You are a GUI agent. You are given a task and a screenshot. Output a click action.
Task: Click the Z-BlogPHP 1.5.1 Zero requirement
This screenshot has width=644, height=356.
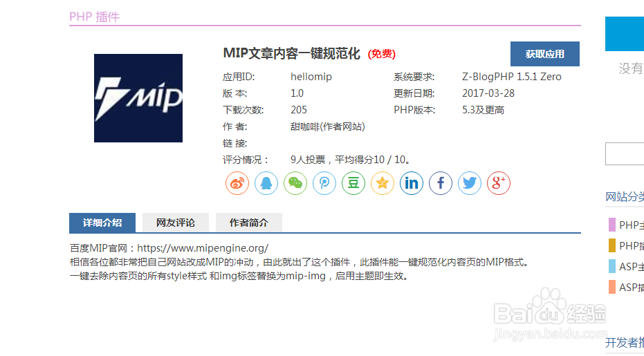pos(511,77)
